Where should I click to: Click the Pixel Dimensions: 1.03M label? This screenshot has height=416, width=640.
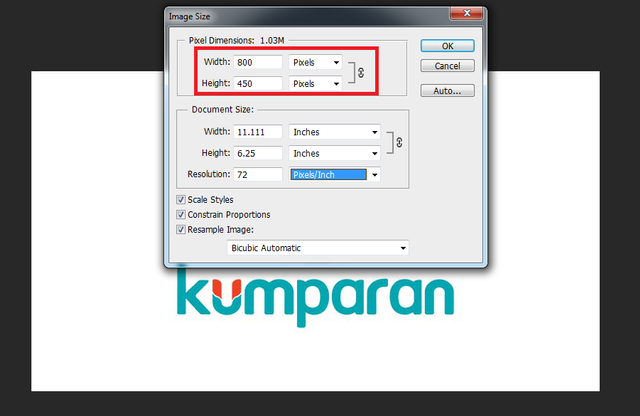pos(236,40)
